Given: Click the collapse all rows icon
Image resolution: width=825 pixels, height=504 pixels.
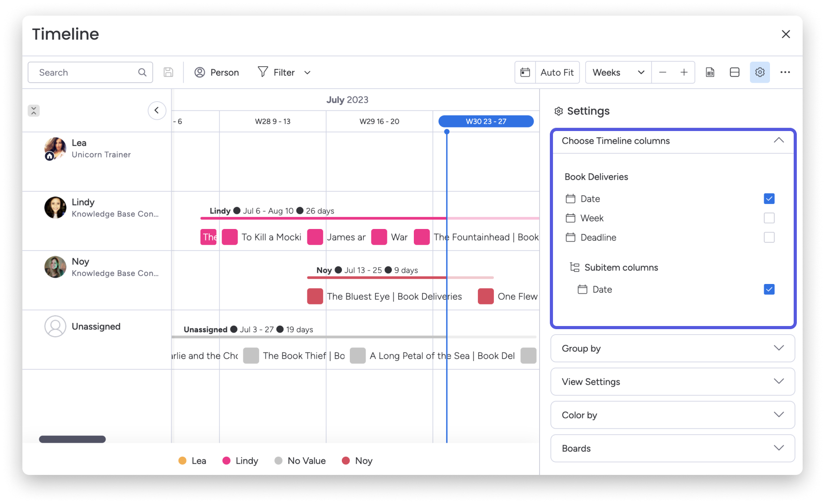Looking at the screenshot, I should coord(34,110).
